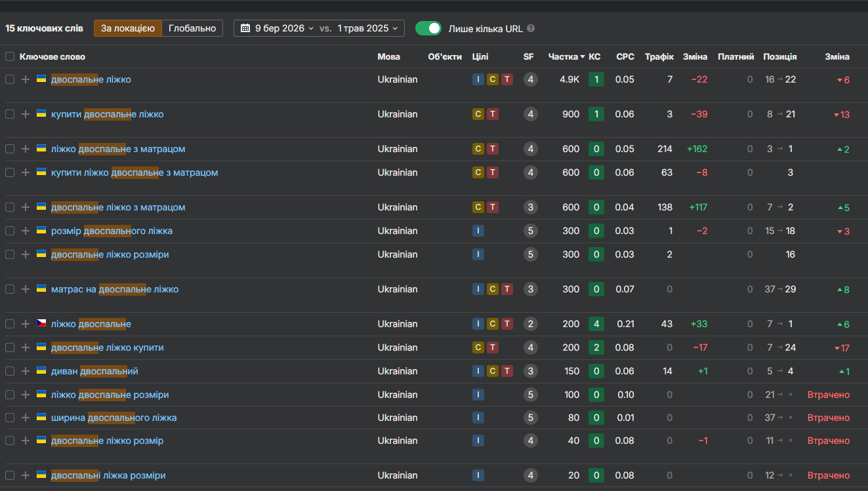Switch to the 'Глобально' tab
The height and width of the screenshot is (491, 868).
(x=192, y=28)
